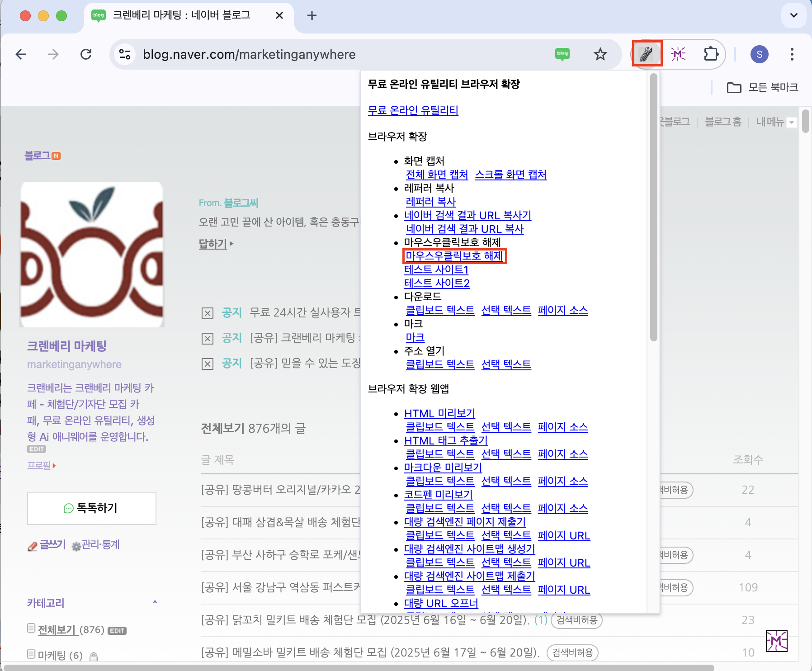
Task: Select 전체 화면 캡처 in the popup
Action: coord(437,175)
